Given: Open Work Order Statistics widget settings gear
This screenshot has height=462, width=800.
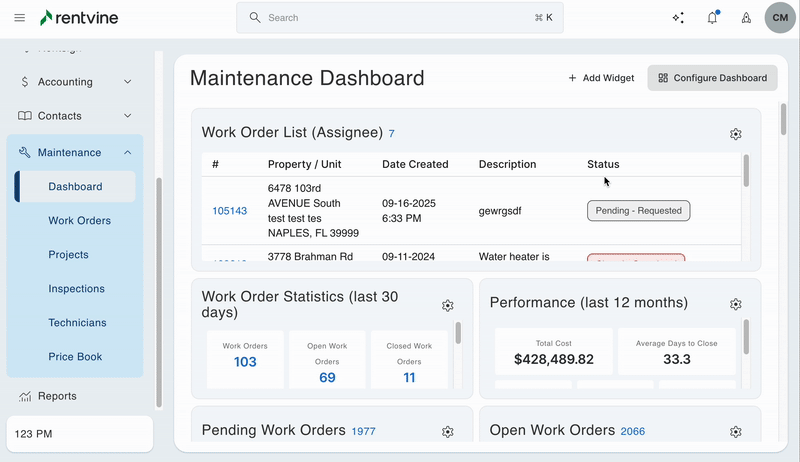Looking at the screenshot, I should pyautogui.click(x=448, y=305).
